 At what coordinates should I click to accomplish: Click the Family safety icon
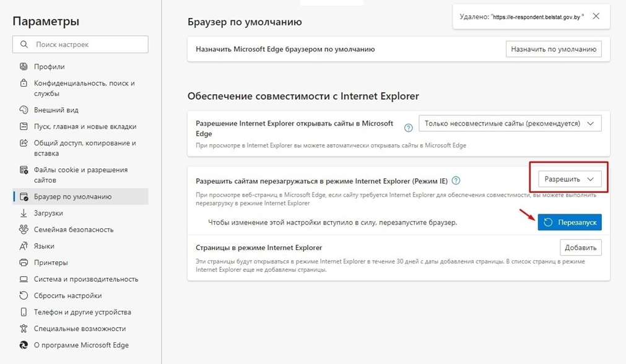[x=24, y=230]
